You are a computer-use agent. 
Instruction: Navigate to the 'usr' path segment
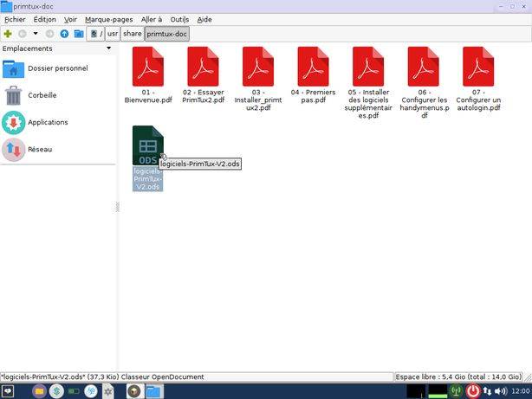(x=113, y=34)
